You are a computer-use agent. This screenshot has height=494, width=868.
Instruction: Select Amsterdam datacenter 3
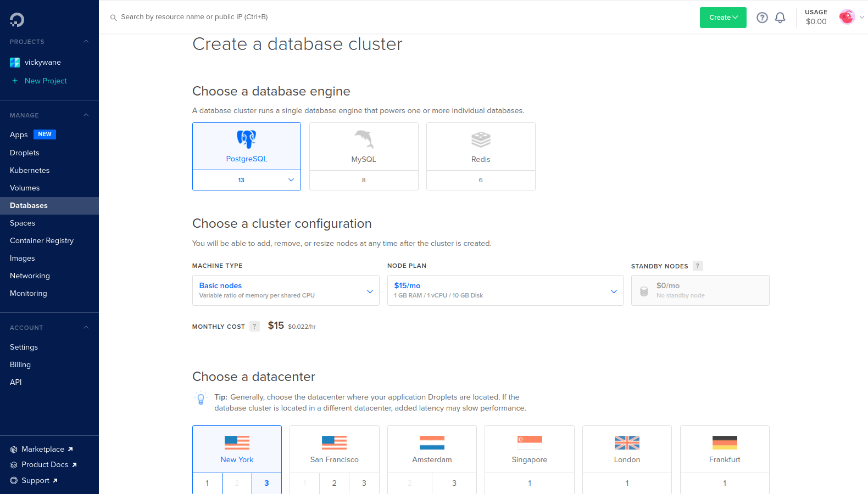454,484
